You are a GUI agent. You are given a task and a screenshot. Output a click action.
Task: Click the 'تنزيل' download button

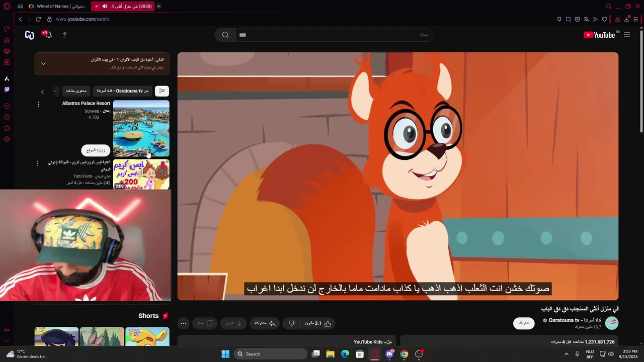pos(233,323)
